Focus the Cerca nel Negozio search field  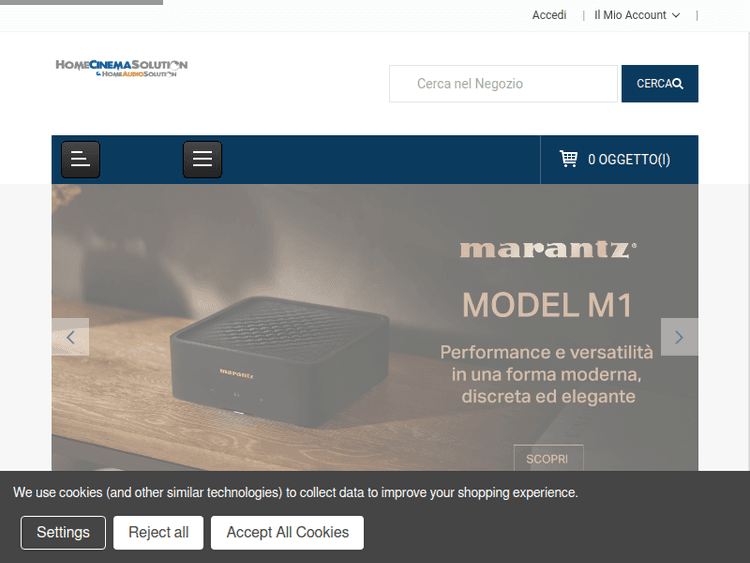click(x=503, y=84)
